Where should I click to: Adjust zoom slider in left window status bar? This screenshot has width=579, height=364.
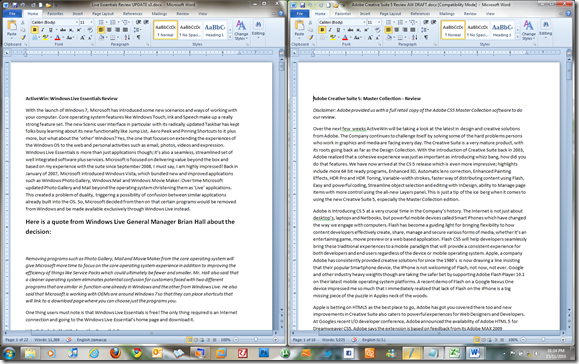click(256, 339)
